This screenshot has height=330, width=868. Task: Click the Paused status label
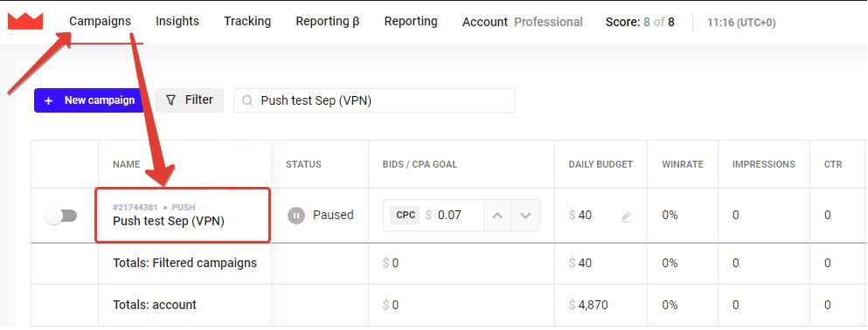[x=333, y=215]
